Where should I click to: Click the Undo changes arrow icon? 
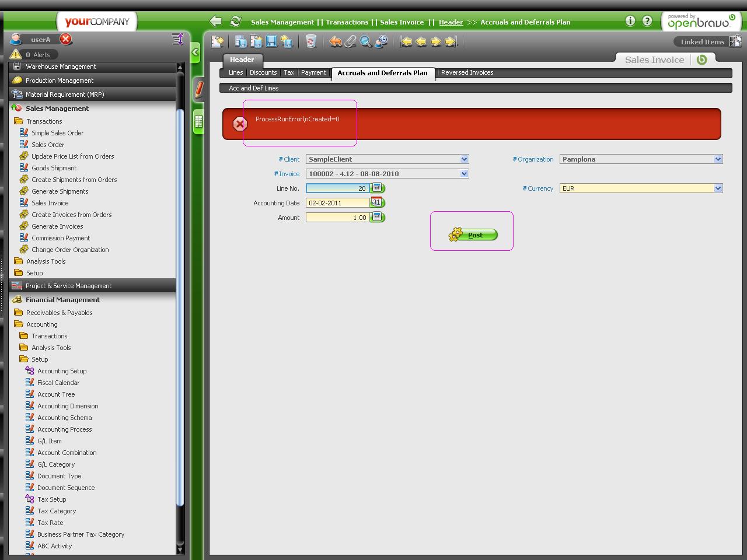point(336,41)
